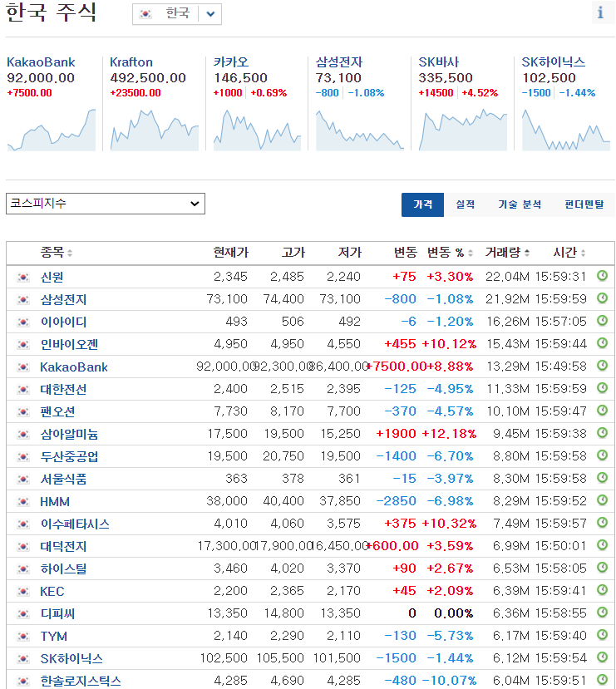616x689 pixels.
Task: Click the Korean flag icon in 신원 row
Action: coord(22,278)
